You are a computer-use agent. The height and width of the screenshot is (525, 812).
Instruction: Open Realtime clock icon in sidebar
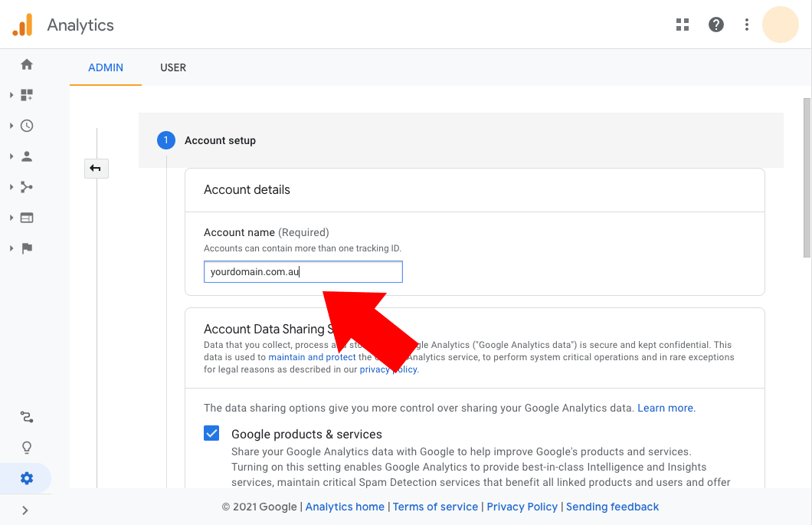pyautogui.click(x=27, y=126)
